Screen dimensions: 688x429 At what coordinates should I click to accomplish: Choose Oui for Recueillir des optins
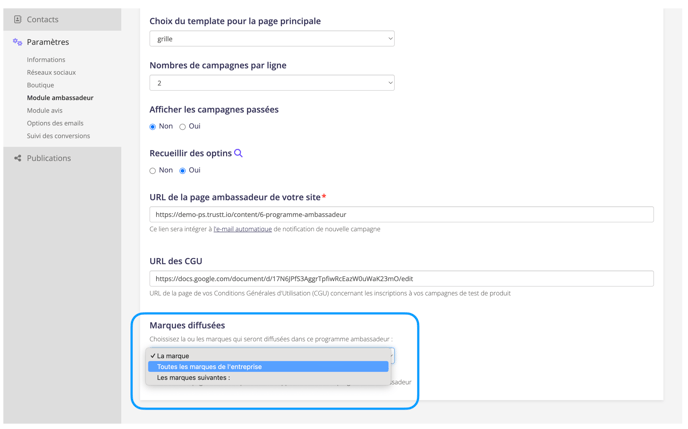(x=183, y=171)
